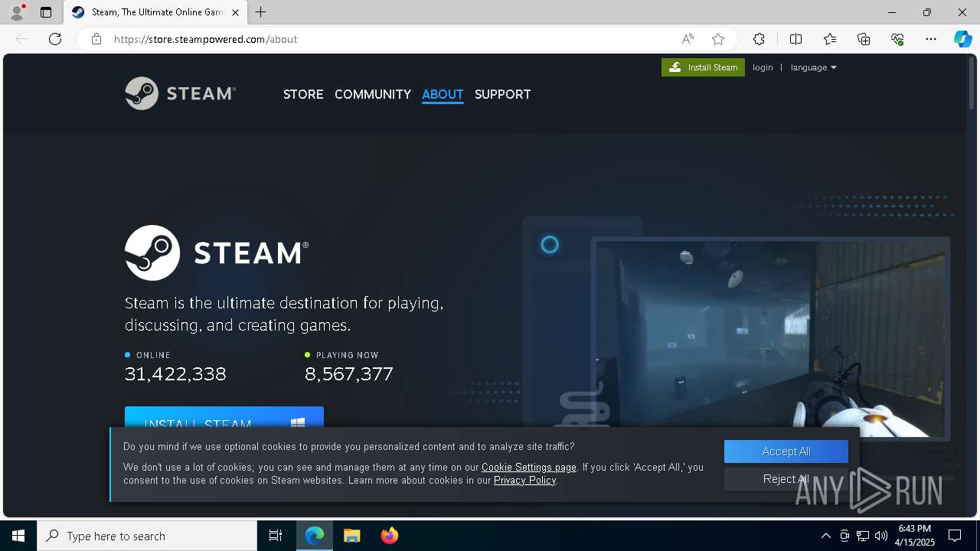Open Favorites list icon
The image size is (980, 551).
[830, 39]
